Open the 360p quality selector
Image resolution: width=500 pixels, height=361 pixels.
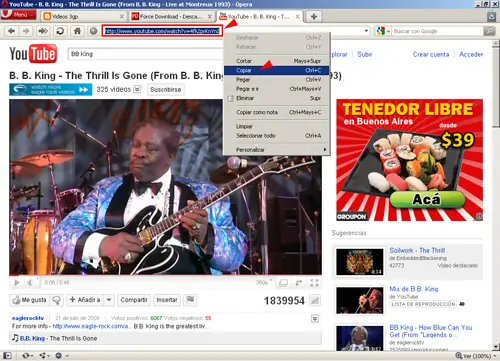point(264,283)
